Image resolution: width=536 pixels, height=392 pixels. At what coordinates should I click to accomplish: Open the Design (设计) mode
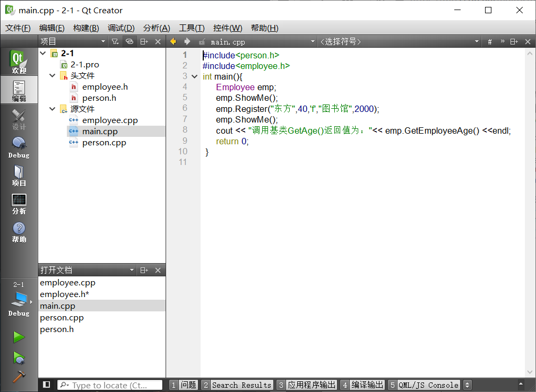pos(19,119)
